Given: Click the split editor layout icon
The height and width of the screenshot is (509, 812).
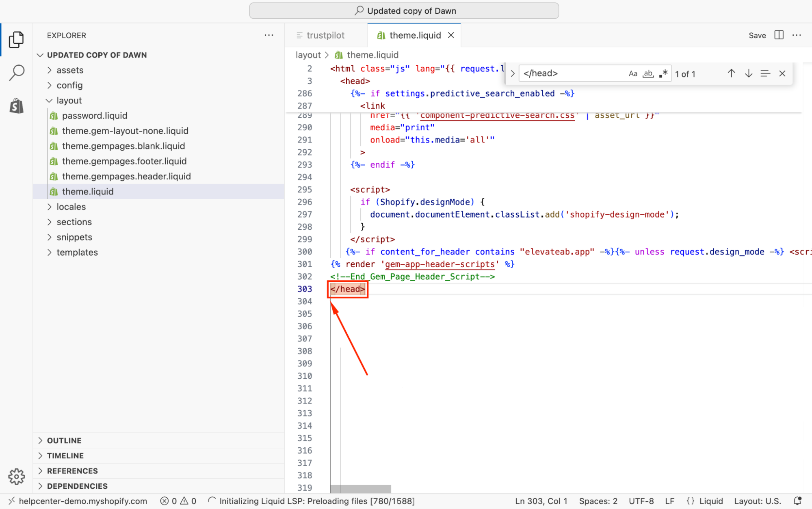Looking at the screenshot, I should [x=779, y=35].
